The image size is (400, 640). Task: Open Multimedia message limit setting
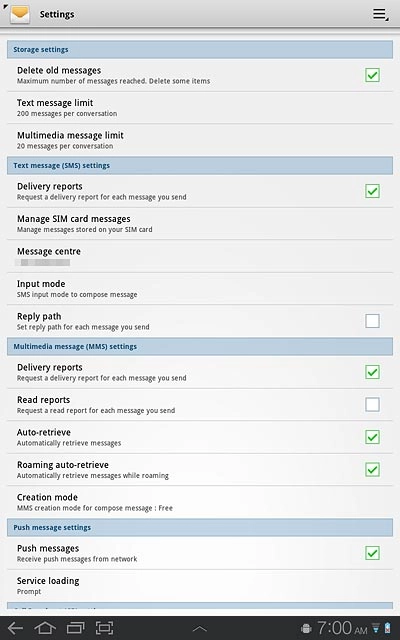coord(200,140)
